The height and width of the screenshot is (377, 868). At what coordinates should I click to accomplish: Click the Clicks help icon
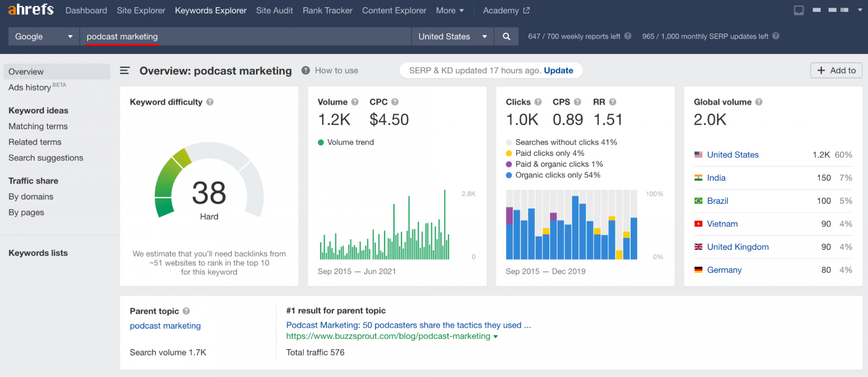click(538, 102)
